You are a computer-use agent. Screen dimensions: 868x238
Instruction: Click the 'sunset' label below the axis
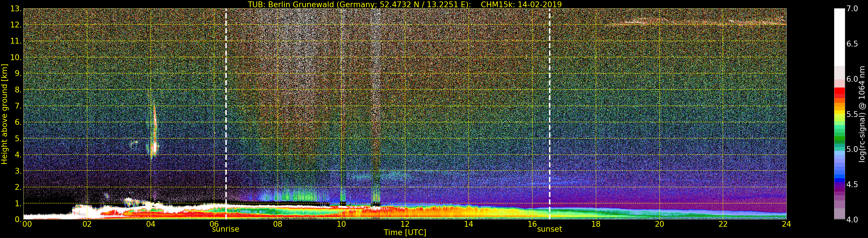point(549,229)
